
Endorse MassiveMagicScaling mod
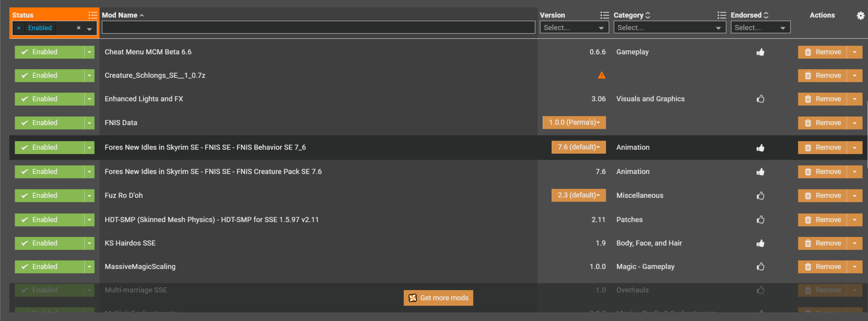pyautogui.click(x=760, y=267)
